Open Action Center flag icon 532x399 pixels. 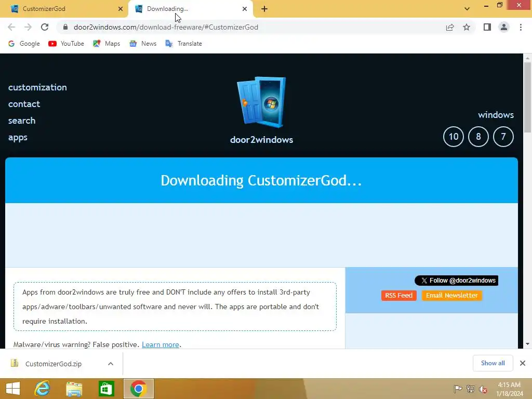coord(458,389)
